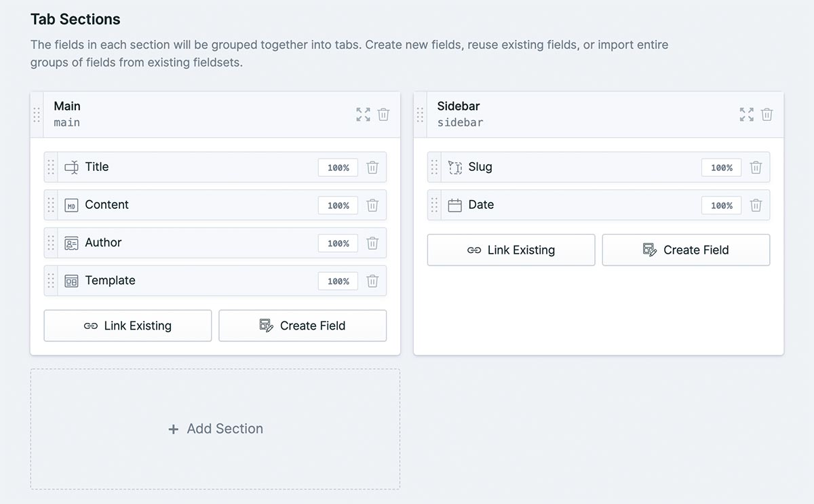Click the markdown icon on the Content field

pyautogui.click(x=71, y=205)
